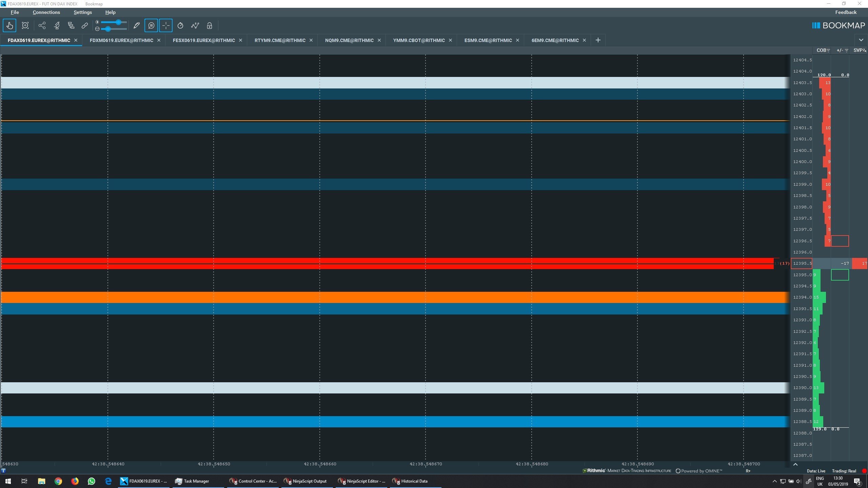Activate the zoom region tool
The image size is (868, 488).
25,25
